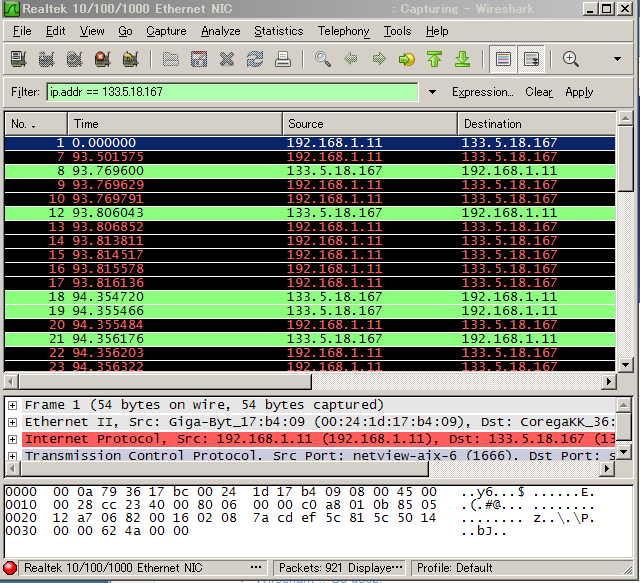Open the File menu

point(22,31)
